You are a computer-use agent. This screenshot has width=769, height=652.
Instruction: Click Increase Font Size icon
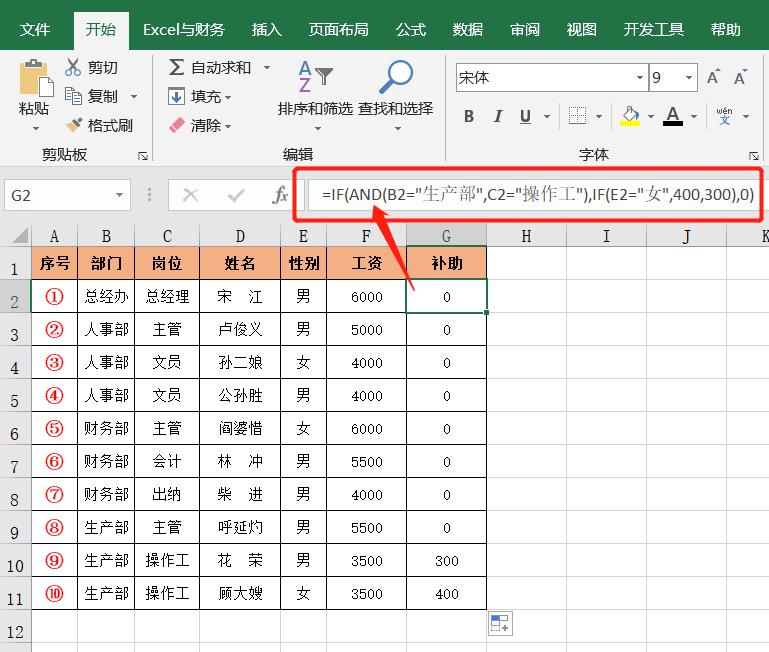pos(714,78)
